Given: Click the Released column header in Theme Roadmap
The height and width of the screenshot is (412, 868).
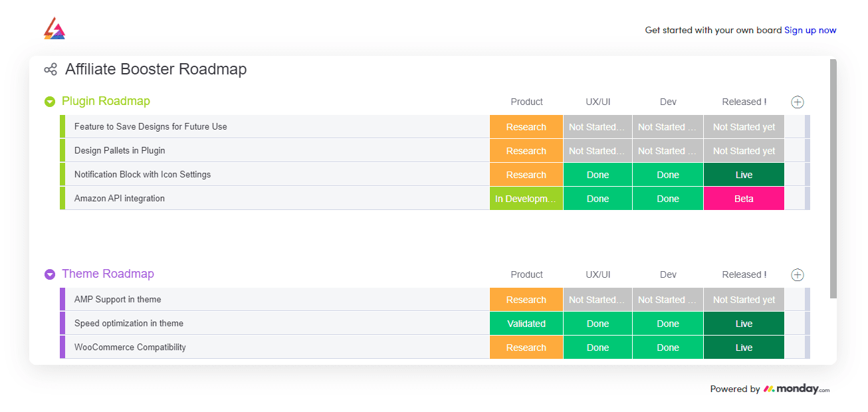Looking at the screenshot, I should pos(744,274).
